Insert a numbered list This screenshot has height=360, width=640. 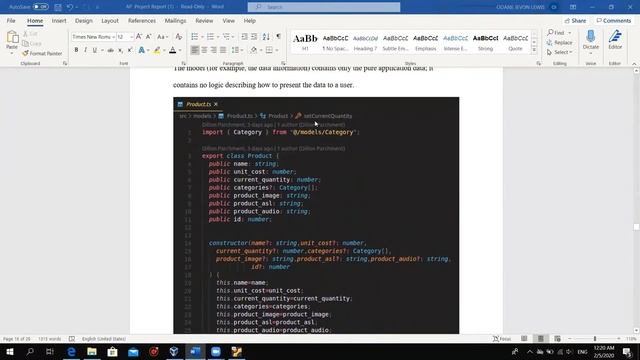[210, 37]
